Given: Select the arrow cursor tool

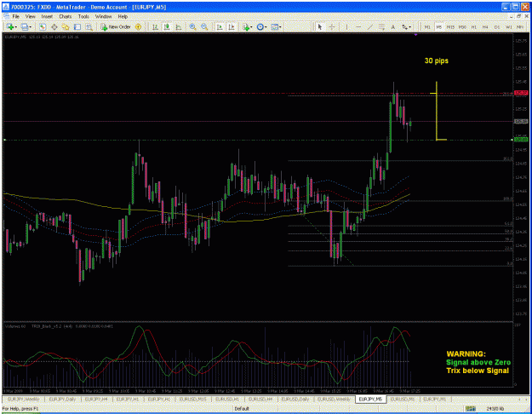Looking at the screenshot, I should coord(319,26).
